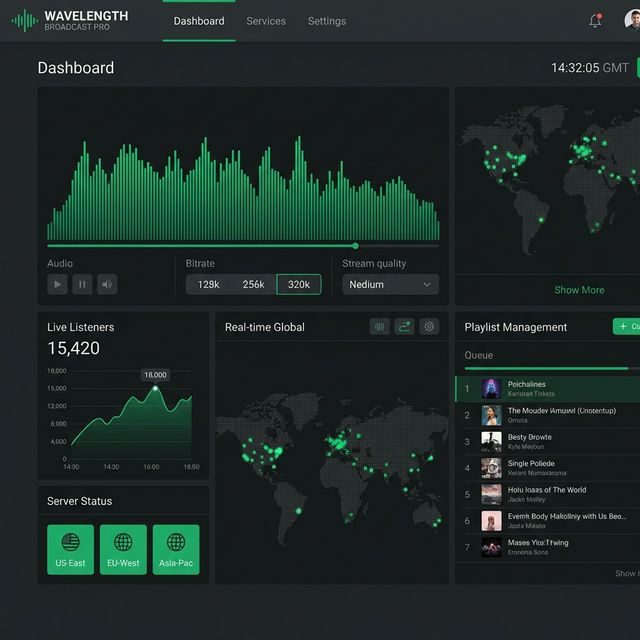The width and height of the screenshot is (640, 640).
Task: Click the 18,000 peak point on listeners chart
Action: [155, 388]
